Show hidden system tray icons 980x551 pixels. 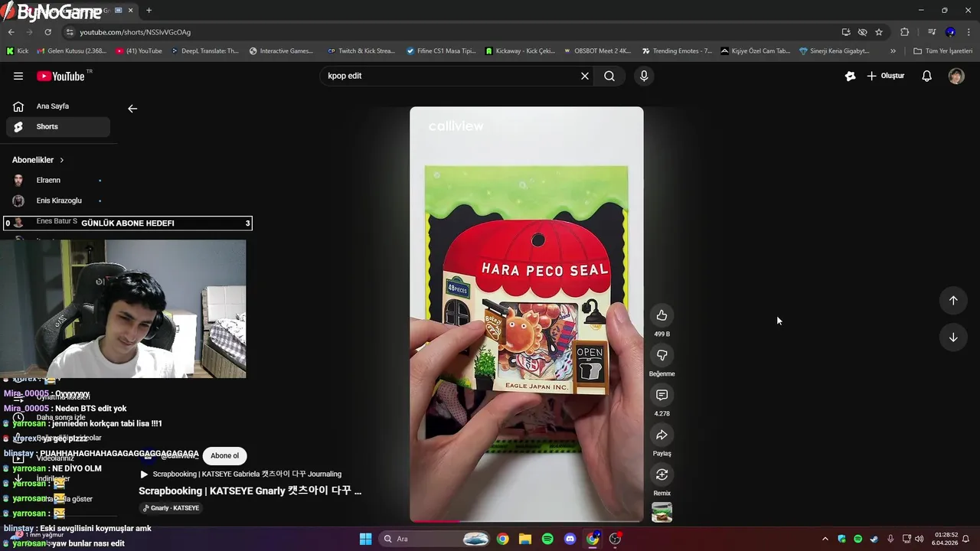coord(825,539)
